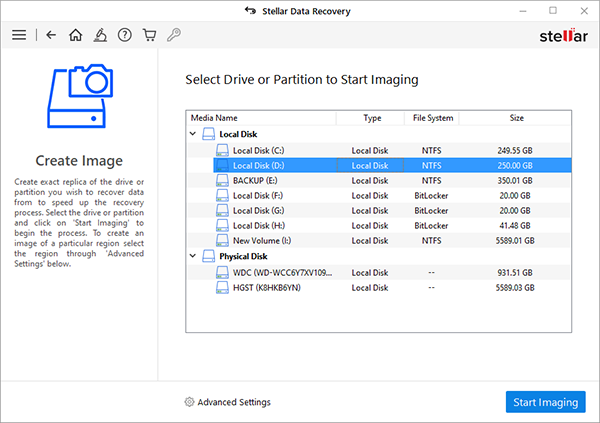Sort by File System column header
Screen dimensions: 600x423
pos(432,118)
